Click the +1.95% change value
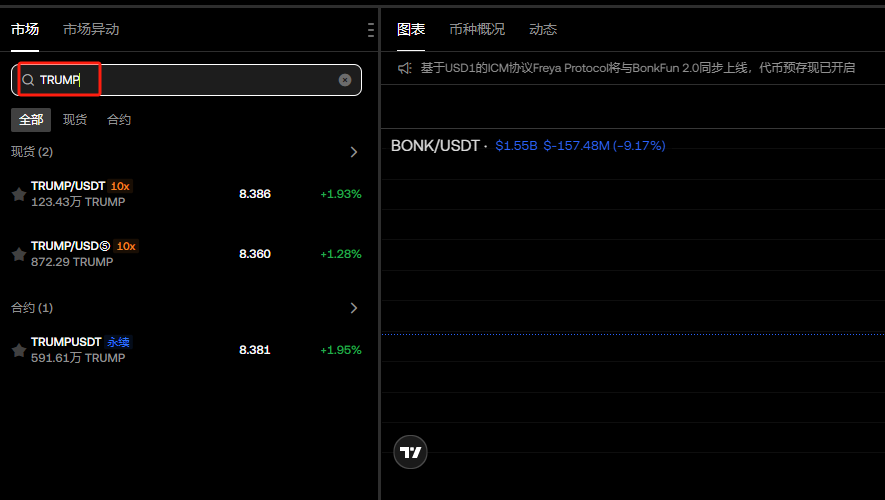The width and height of the screenshot is (885, 500). pyautogui.click(x=341, y=350)
